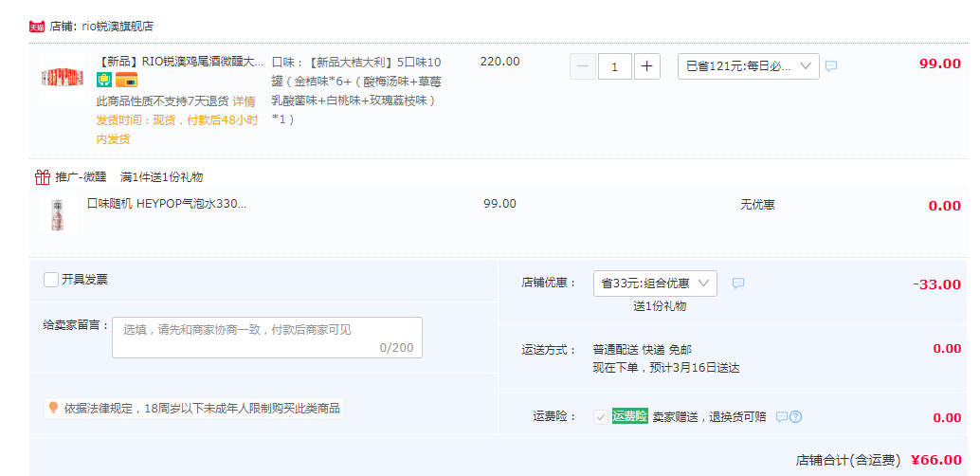Click the store total ¥66.00
Viewport: 980px width, 476px height.
tap(936, 461)
